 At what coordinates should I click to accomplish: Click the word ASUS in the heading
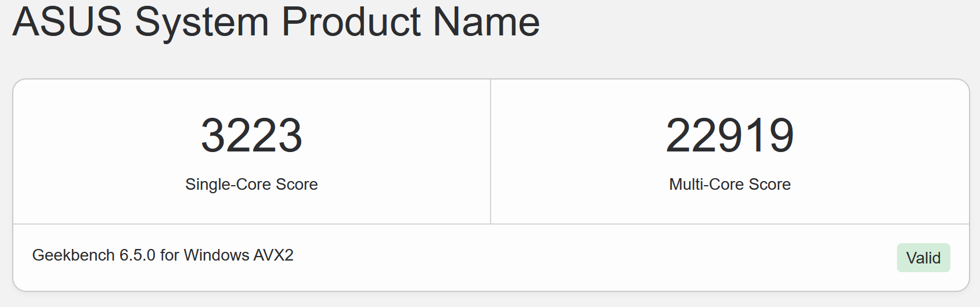coord(67,22)
